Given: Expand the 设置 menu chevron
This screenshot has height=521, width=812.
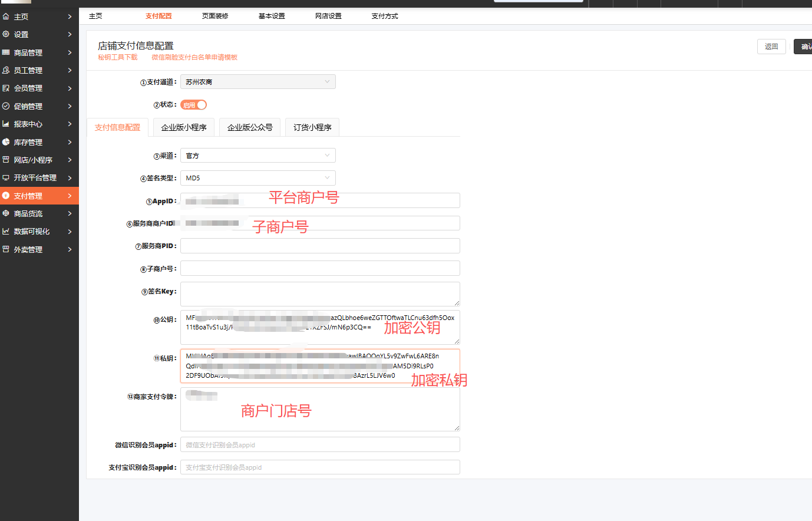Looking at the screenshot, I should [70, 34].
